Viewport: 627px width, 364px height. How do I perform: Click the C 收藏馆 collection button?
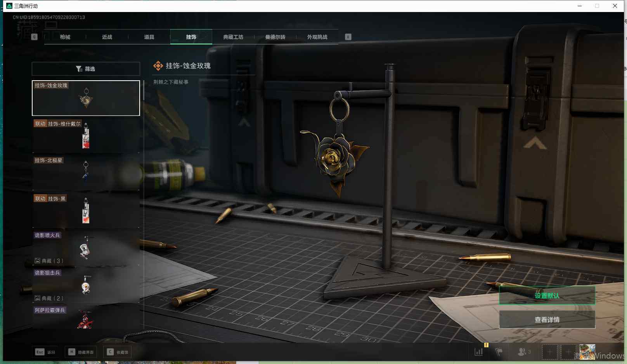tap(118, 352)
